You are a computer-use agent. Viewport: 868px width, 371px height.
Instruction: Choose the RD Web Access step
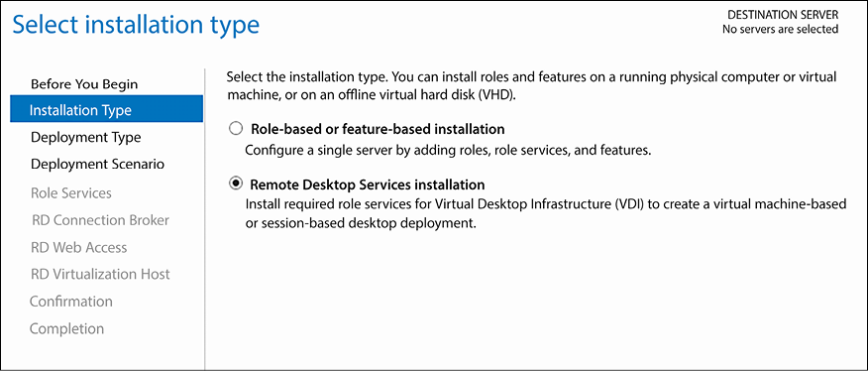click(x=79, y=247)
